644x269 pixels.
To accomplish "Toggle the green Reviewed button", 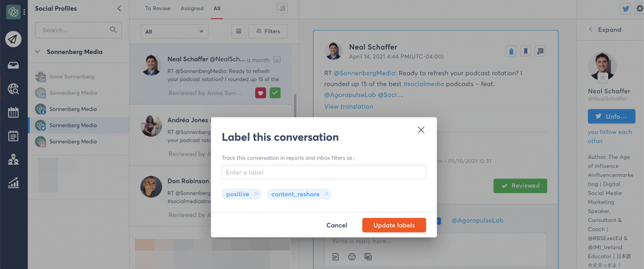I will (520, 185).
